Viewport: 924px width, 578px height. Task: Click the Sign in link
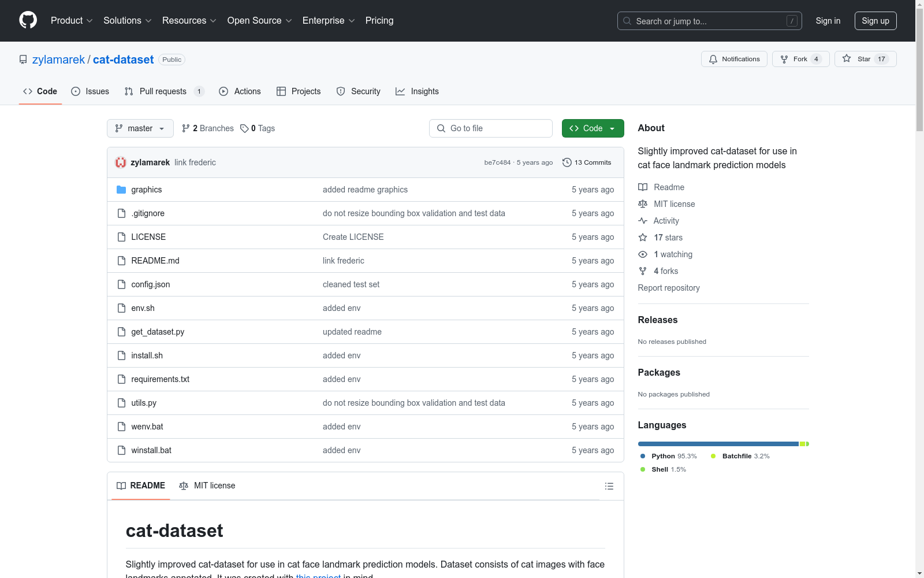click(828, 21)
